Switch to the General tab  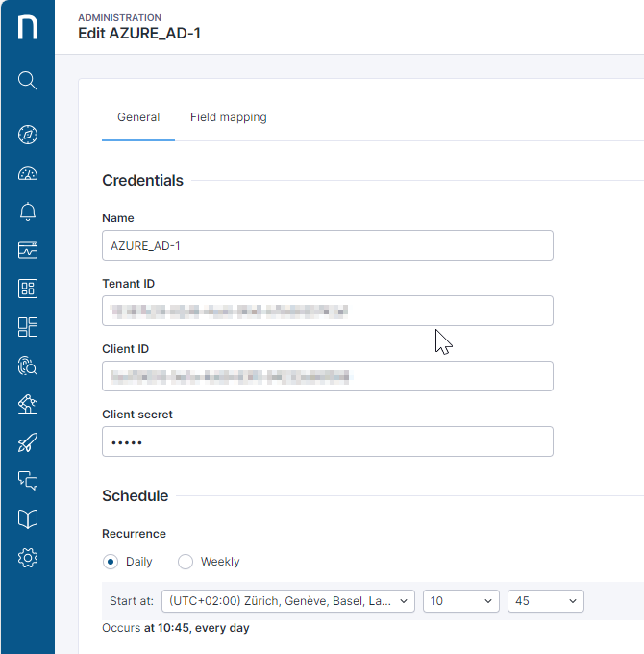click(x=138, y=117)
